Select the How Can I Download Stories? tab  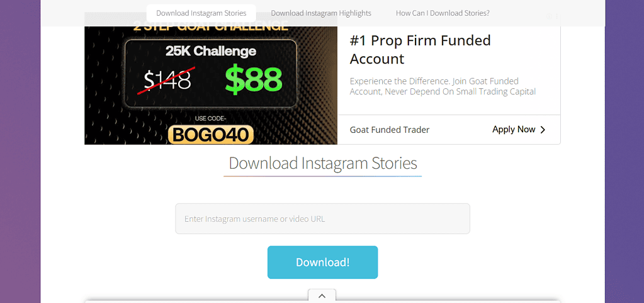(443, 13)
